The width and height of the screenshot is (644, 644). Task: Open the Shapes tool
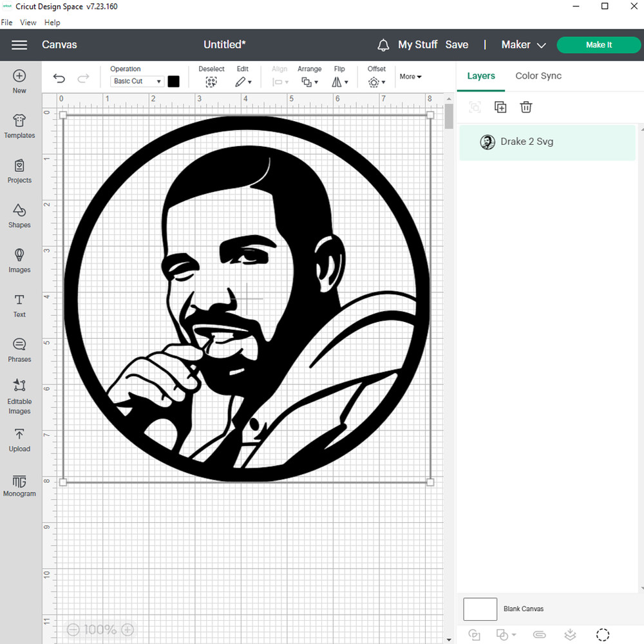pos(19,216)
